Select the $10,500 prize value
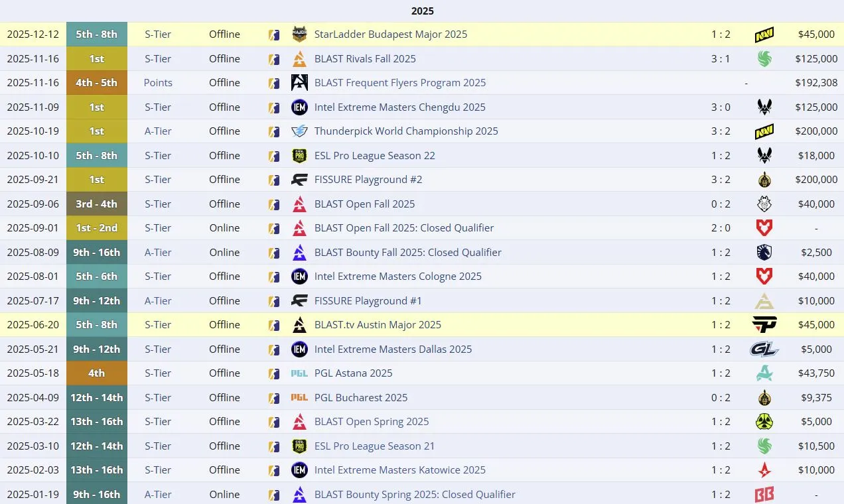Screen dimensions: 844x504 pyautogui.click(x=816, y=446)
